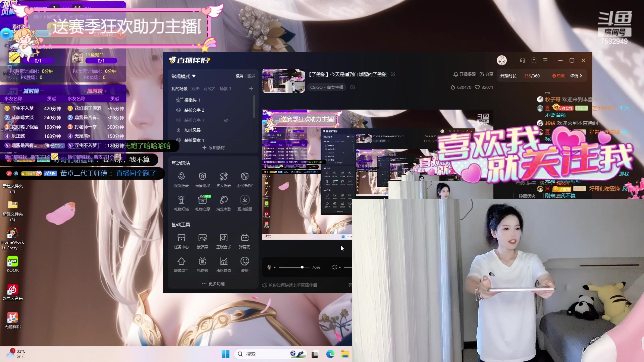Click 添加素材 to add a source

click(x=213, y=147)
